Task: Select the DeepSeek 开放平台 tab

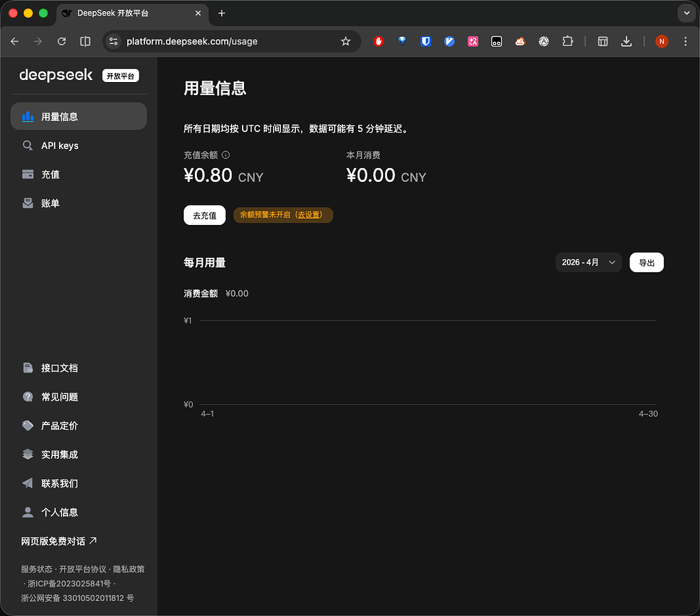Action: [132, 14]
